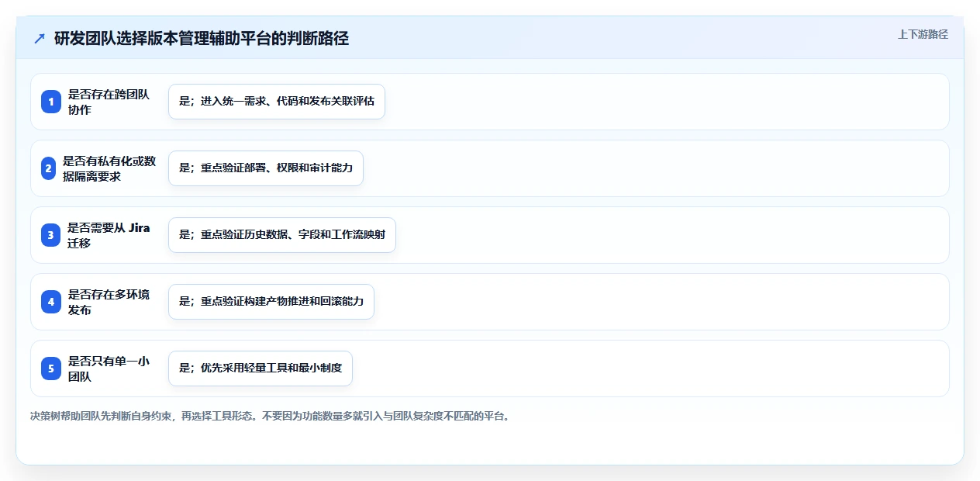Select question 是否需要从 Jira 迁移
980x481 pixels.
pos(109,235)
